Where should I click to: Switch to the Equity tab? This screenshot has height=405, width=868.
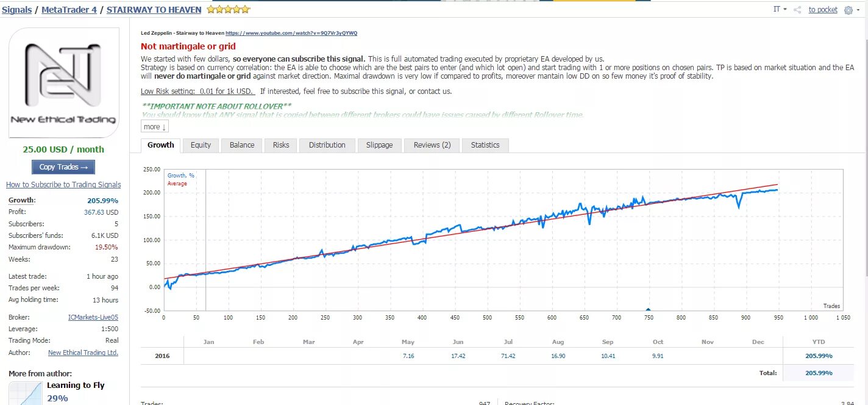point(201,145)
